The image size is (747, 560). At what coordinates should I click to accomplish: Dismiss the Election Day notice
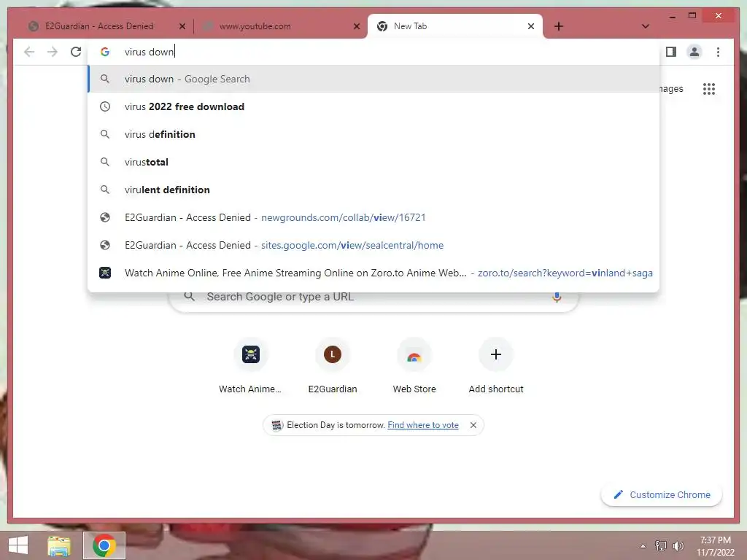tap(473, 425)
